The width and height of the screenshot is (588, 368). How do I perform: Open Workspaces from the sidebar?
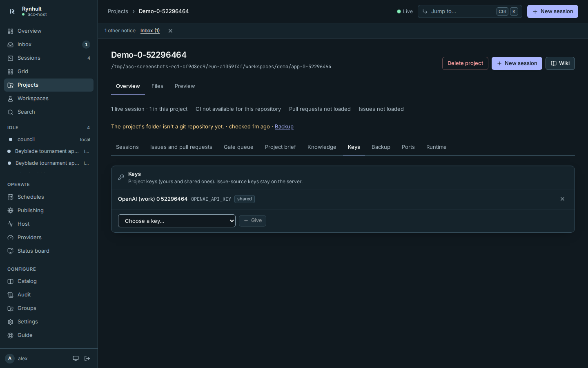49,99
